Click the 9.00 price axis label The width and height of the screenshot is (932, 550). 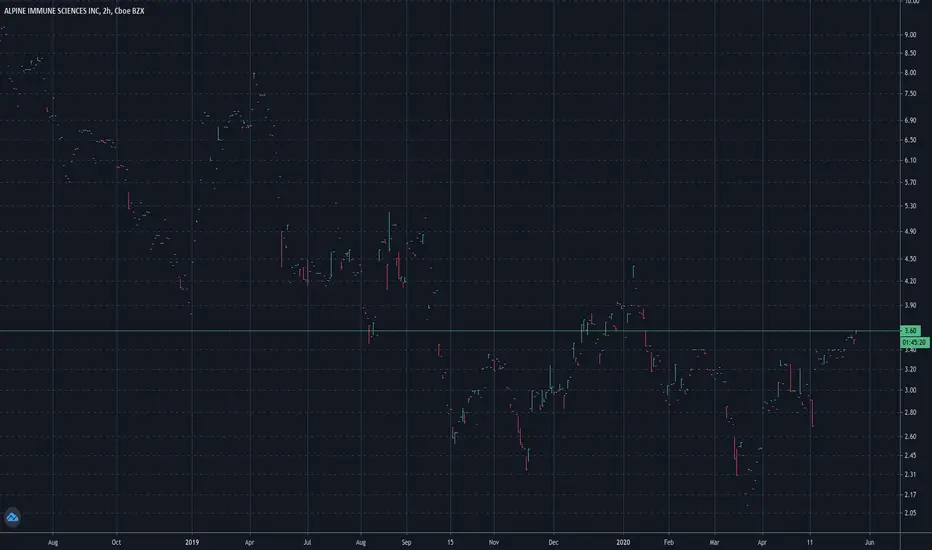point(910,35)
